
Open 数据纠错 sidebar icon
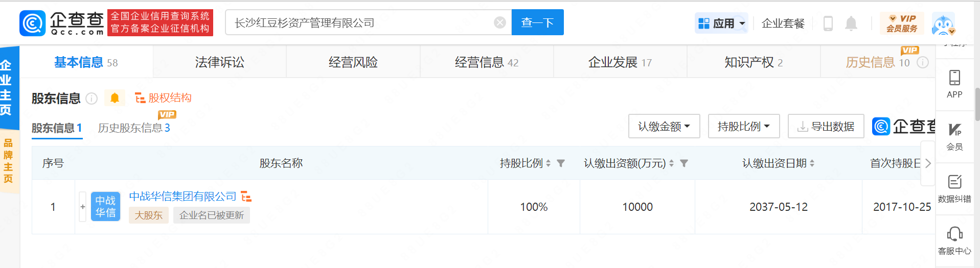[954, 189]
